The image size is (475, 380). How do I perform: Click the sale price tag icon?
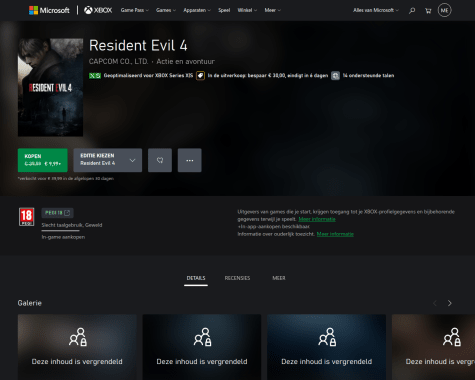(x=200, y=76)
